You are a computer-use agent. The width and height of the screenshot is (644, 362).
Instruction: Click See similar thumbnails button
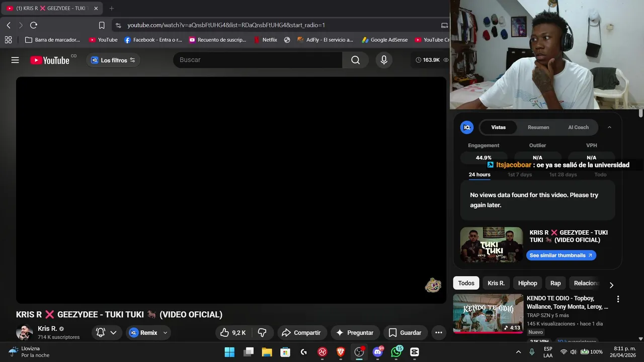pyautogui.click(x=561, y=255)
